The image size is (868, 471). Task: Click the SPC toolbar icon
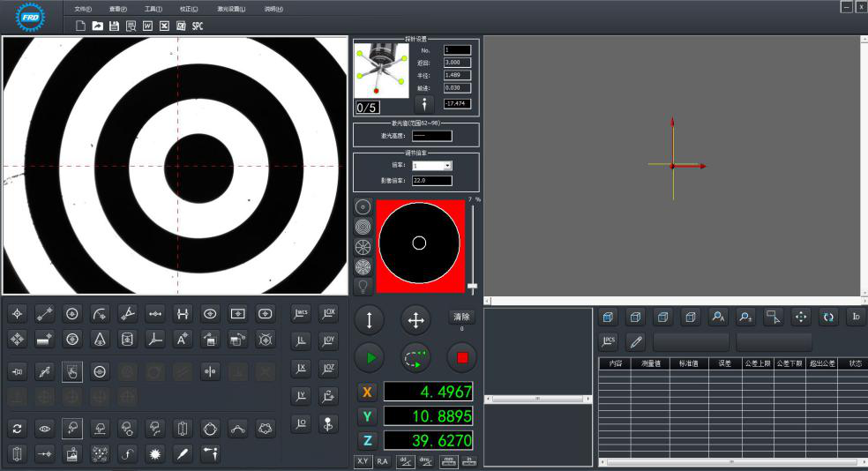[198, 26]
